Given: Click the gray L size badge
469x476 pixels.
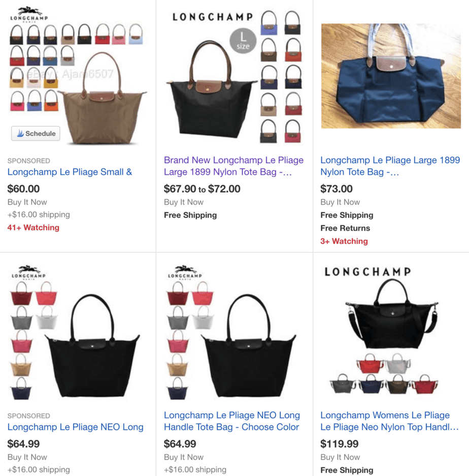Looking at the screenshot, I should click(x=243, y=41).
